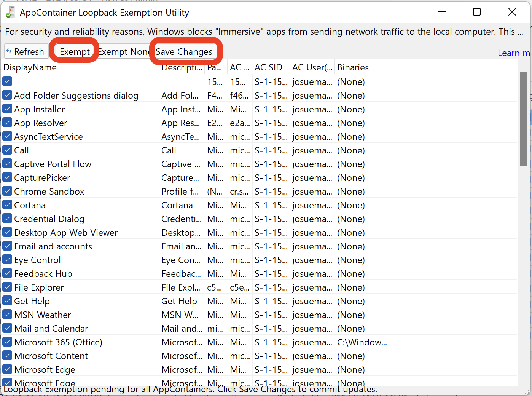Click the Exempt All button
532x396 pixels.
pyautogui.click(x=75, y=52)
